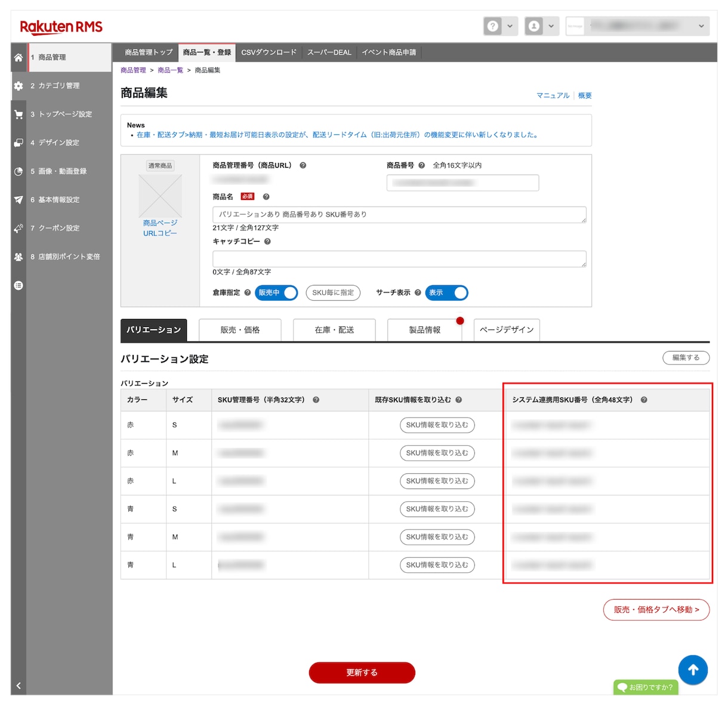Viewport: 728px width, 728px height.
Task: Click the 編集する button
Action: pyautogui.click(x=686, y=357)
